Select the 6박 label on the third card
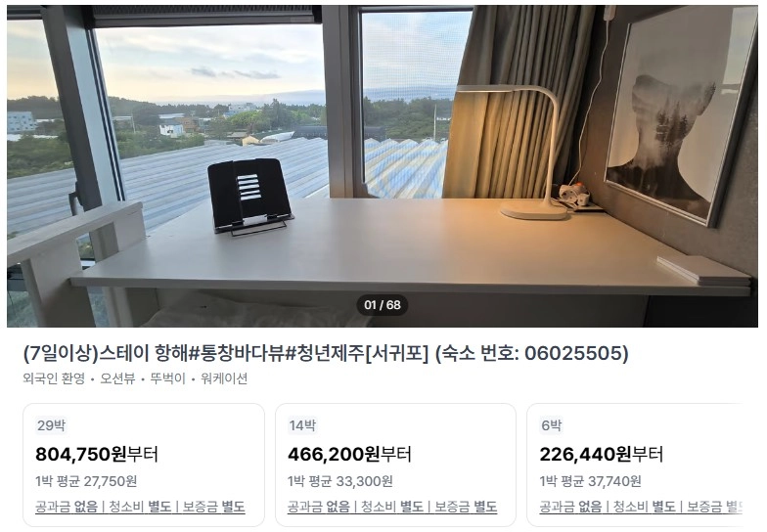Viewport: 767px width, 532px height. (x=552, y=425)
